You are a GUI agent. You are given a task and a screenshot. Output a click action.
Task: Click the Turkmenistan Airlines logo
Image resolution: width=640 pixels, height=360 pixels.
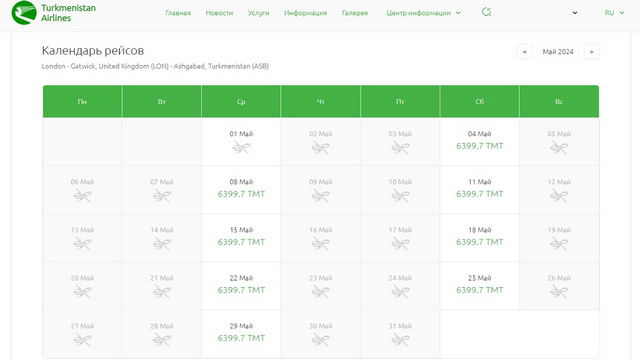click(x=53, y=13)
